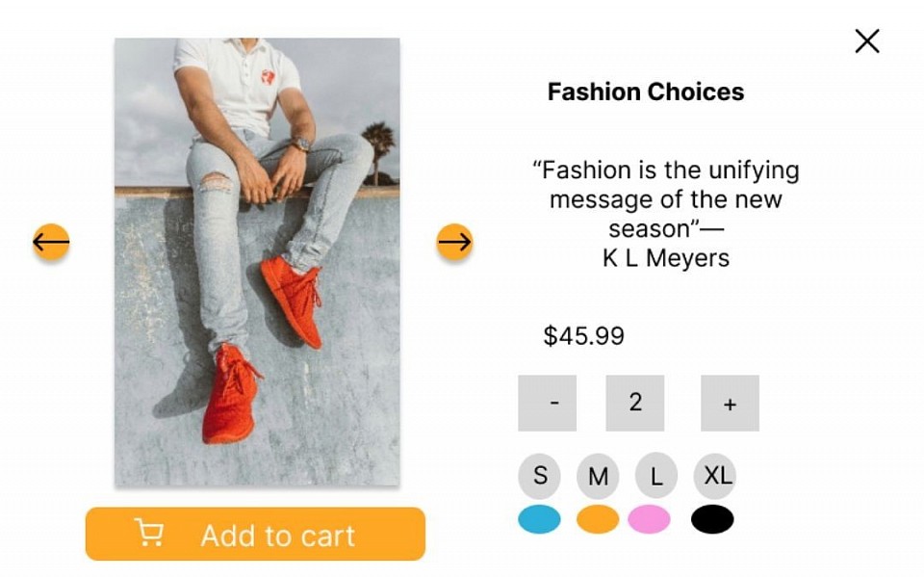Select the black color swatch

pos(712,519)
